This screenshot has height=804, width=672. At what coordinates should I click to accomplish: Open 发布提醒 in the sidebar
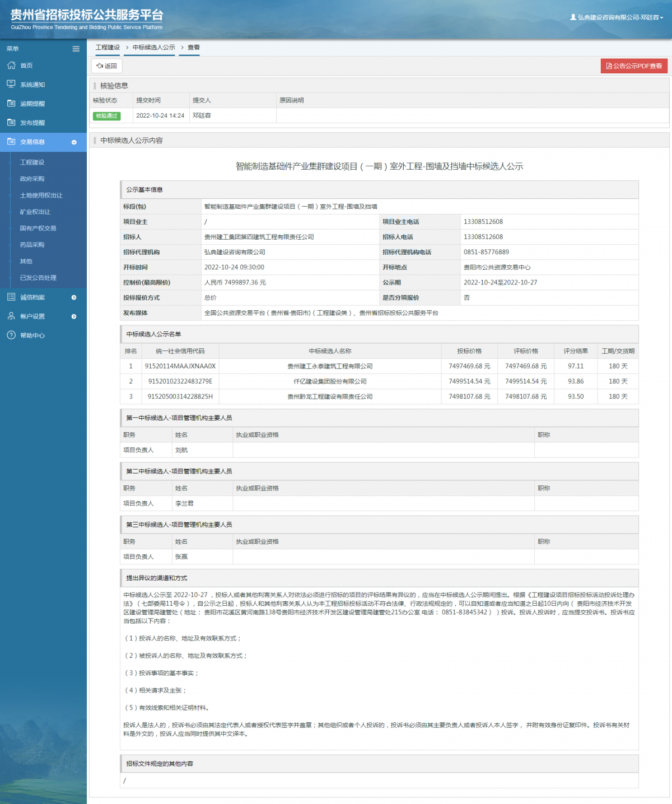coord(32,123)
